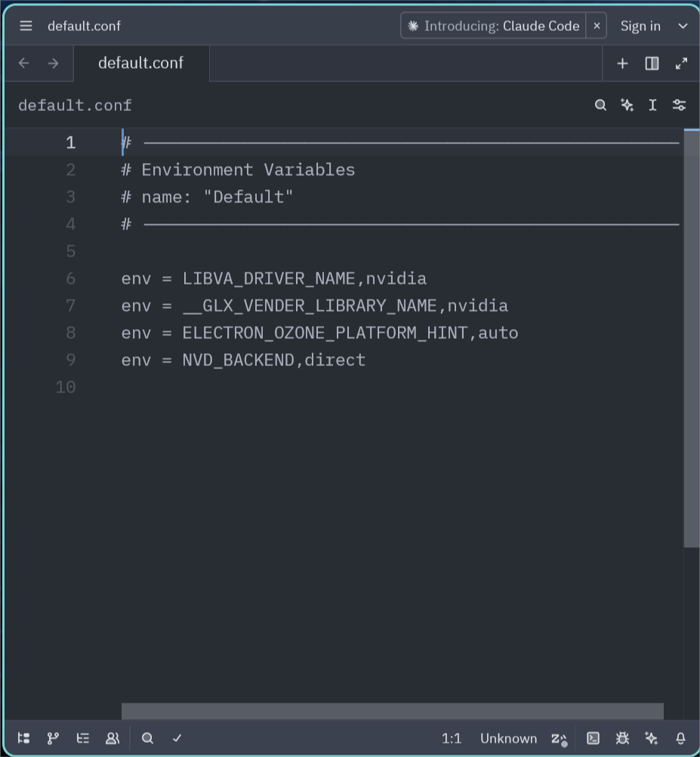
Task: Click the NVD_BACKEND,direct line
Action: pyautogui.click(x=243, y=360)
